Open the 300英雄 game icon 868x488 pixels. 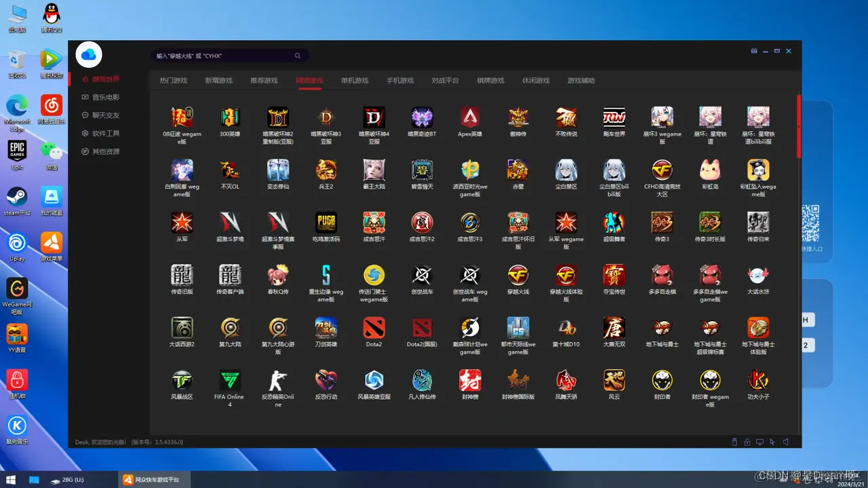(x=230, y=117)
